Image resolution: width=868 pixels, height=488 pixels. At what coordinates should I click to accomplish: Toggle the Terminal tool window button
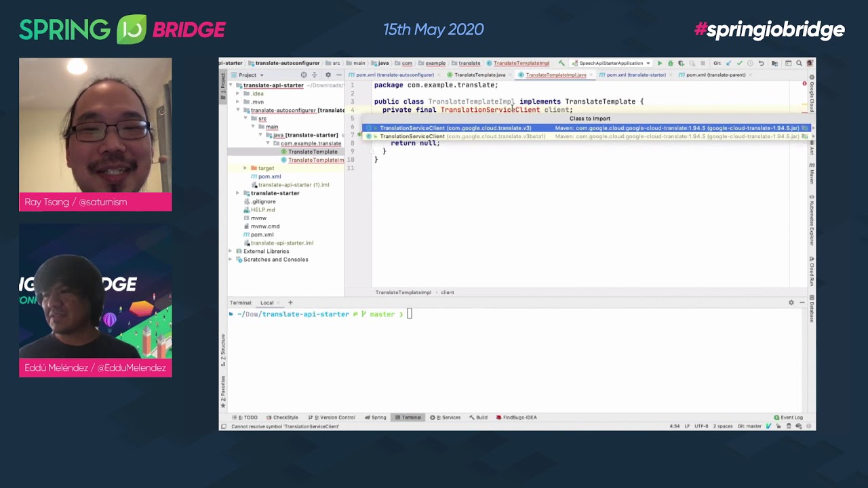(x=408, y=418)
